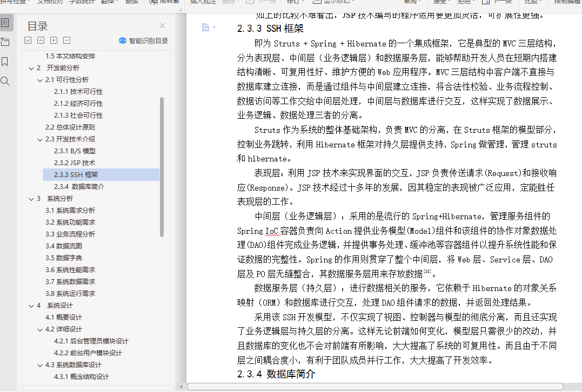
Task: Go to 4.2.2 前台用户模块设计
Action: 88,353
